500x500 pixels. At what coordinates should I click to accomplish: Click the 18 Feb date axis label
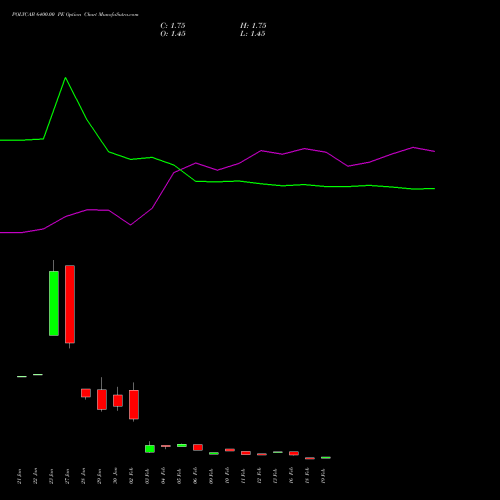[x=307, y=476]
